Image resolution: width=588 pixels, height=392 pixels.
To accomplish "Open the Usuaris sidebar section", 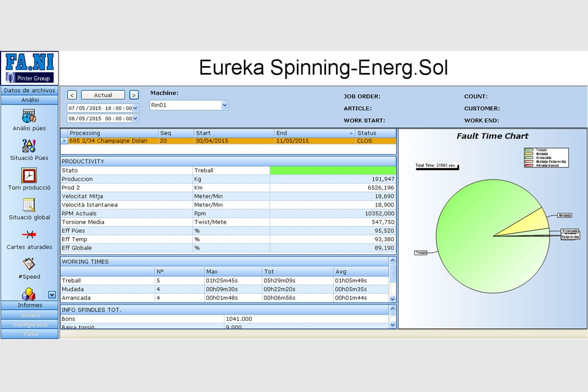I will click(x=30, y=315).
